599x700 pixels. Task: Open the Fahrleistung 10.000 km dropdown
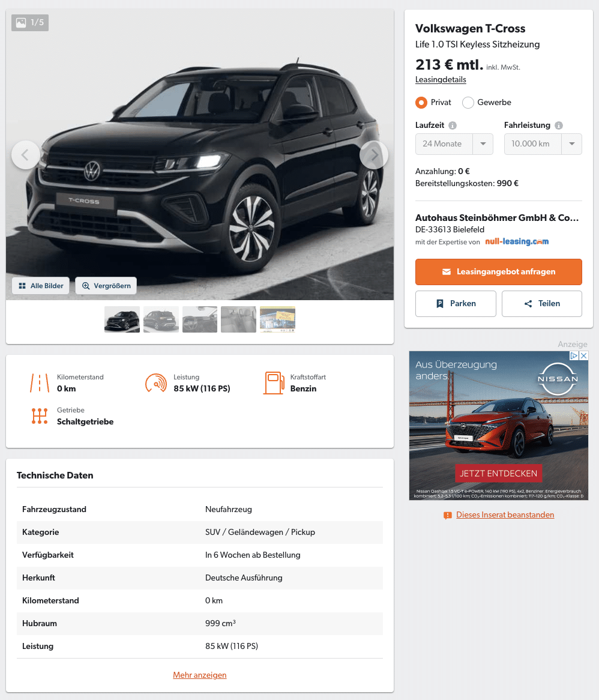point(543,143)
